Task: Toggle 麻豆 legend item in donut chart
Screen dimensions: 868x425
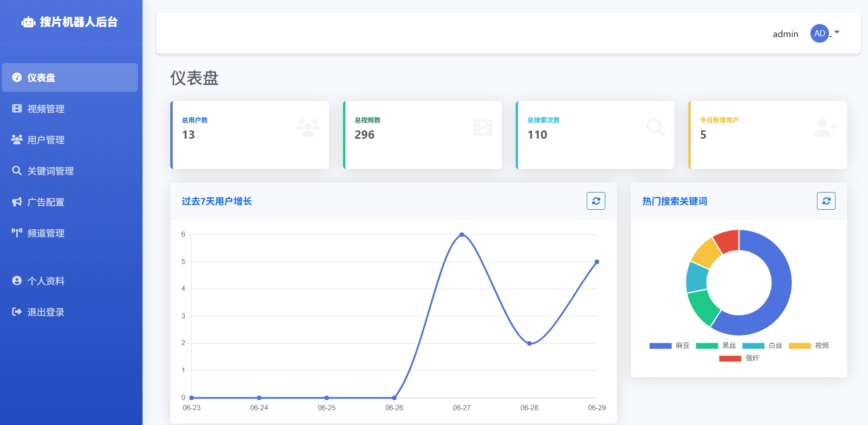Action: 670,346
